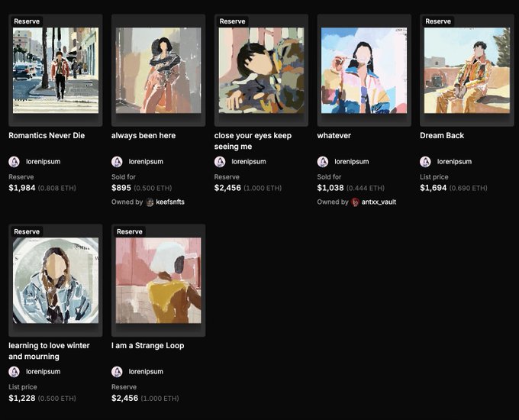519x420 pixels.
Task: Click lorenipsum avatar under always been here
Action: pyautogui.click(x=118, y=162)
